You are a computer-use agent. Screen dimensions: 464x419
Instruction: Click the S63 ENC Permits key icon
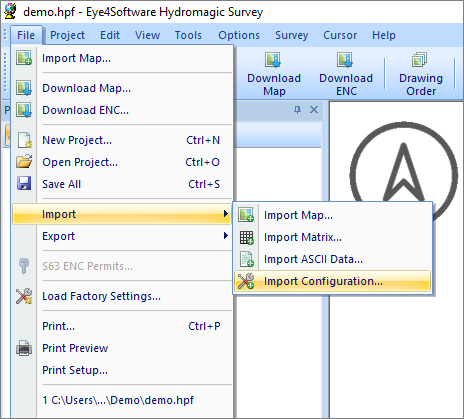[x=24, y=266]
